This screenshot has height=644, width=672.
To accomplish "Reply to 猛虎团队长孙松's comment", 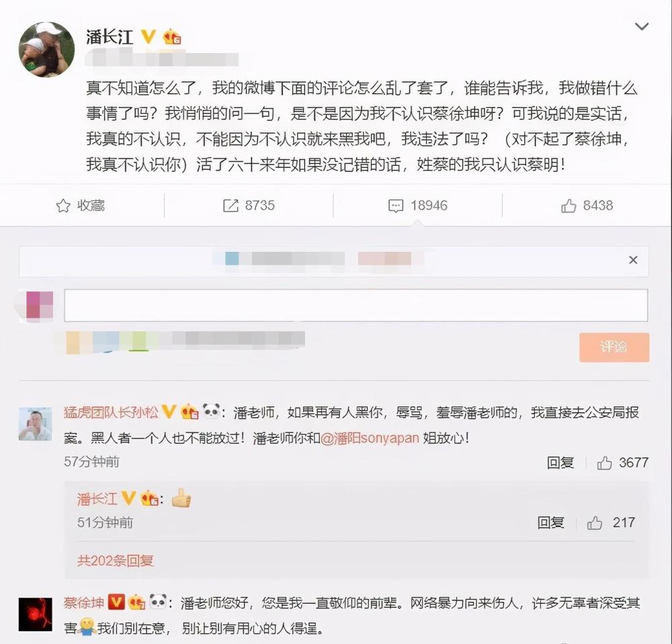I will click(560, 463).
